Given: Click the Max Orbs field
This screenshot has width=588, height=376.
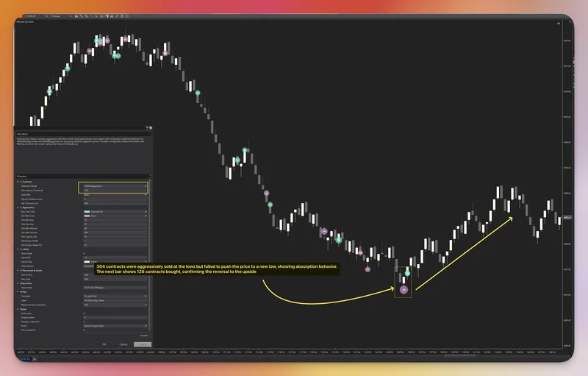Looking at the screenshot, I should tap(115, 279).
